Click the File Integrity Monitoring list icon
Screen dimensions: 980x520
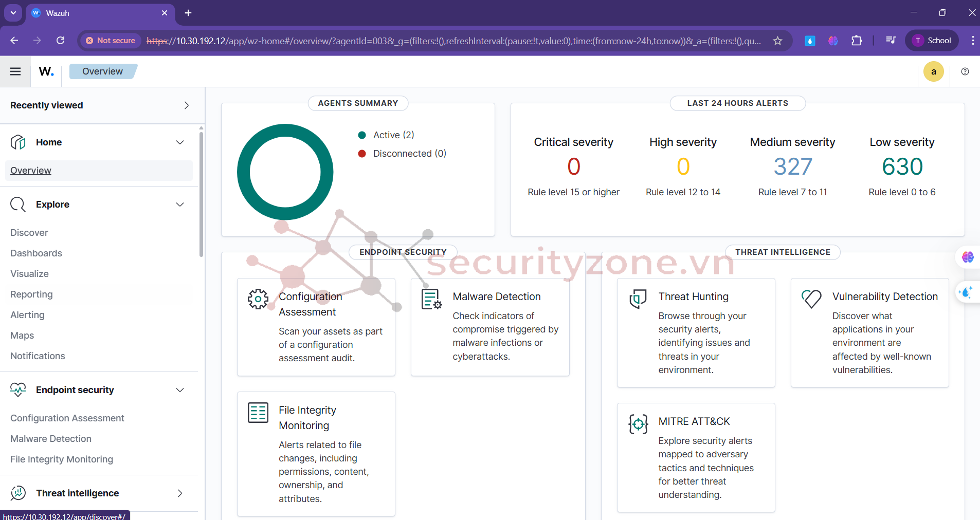coord(258,413)
